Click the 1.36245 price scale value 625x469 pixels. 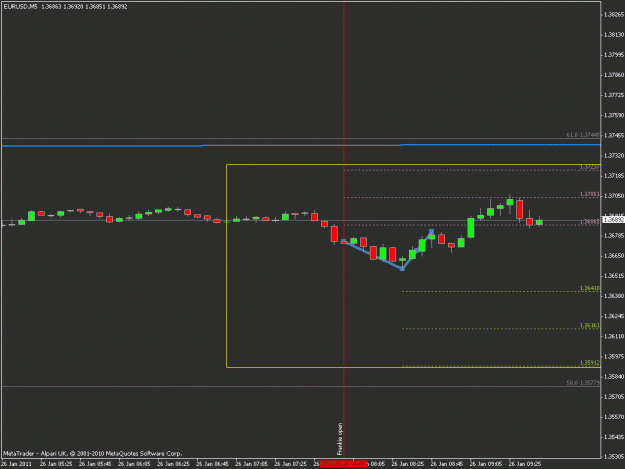614,316
